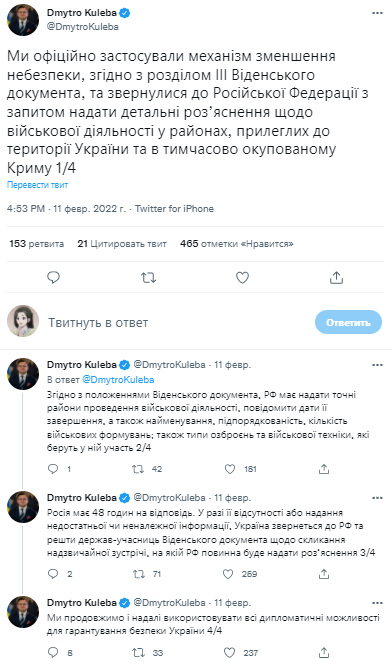Screen dimensions: 392x664
Task: Retweet the 3/4 tweet with 71 retweets
Action: pyautogui.click(x=138, y=574)
